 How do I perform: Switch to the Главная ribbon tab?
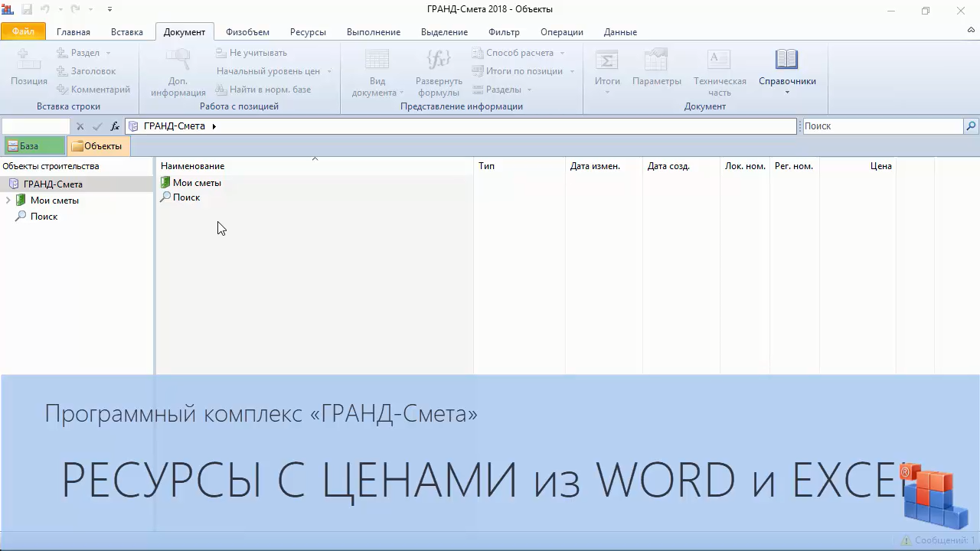coord(73,32)
